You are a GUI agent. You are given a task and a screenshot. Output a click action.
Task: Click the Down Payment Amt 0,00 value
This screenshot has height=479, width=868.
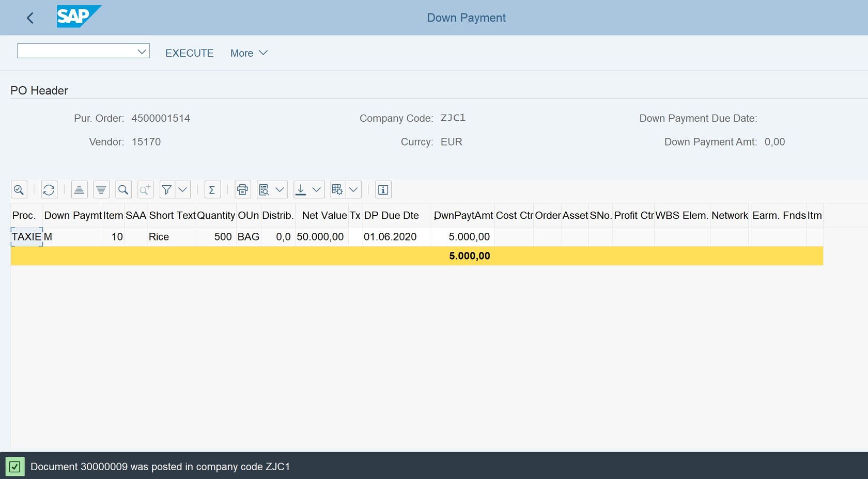coord(774,142)
